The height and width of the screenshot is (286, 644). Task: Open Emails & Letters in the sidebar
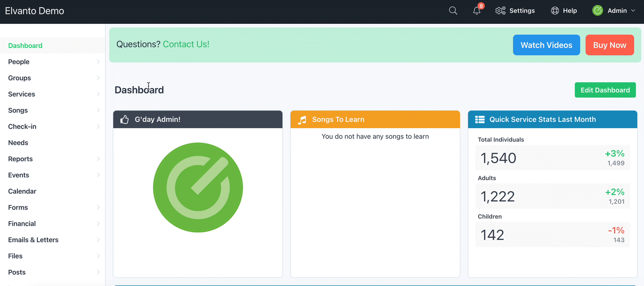coord(53,240)
